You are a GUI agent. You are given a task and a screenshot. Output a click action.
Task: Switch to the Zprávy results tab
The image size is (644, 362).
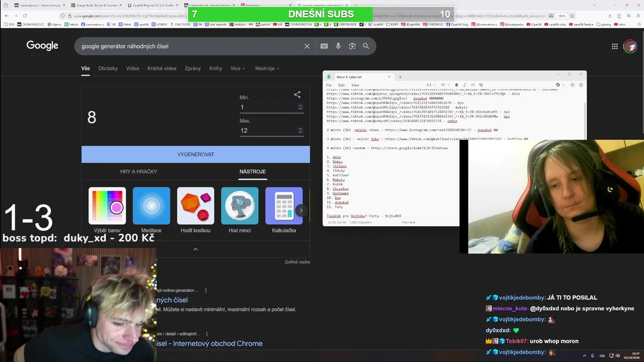193,68
